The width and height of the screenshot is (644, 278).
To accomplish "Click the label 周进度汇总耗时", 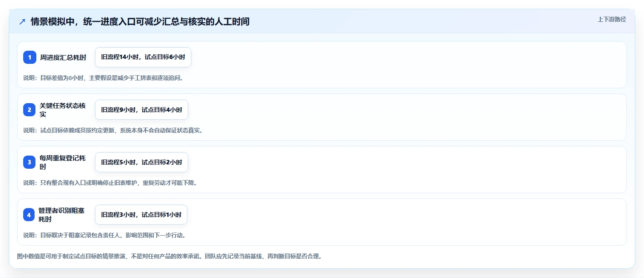I will [x=63, y=57].
